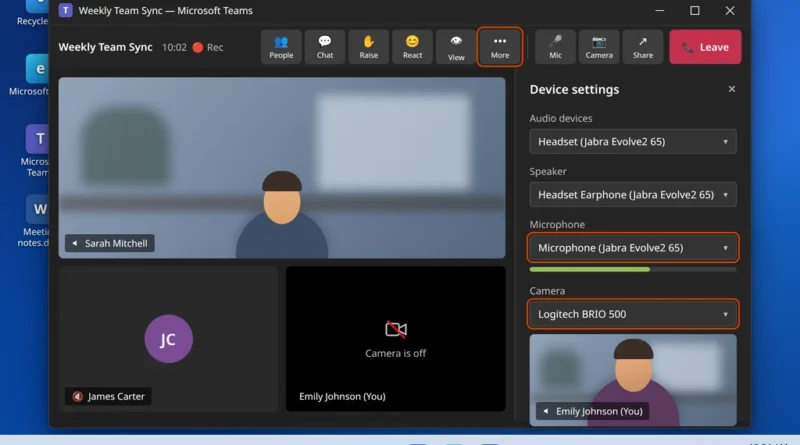800x445 pixels.
Task: Open the Audio devices dropdown
Action: [633, 142]
